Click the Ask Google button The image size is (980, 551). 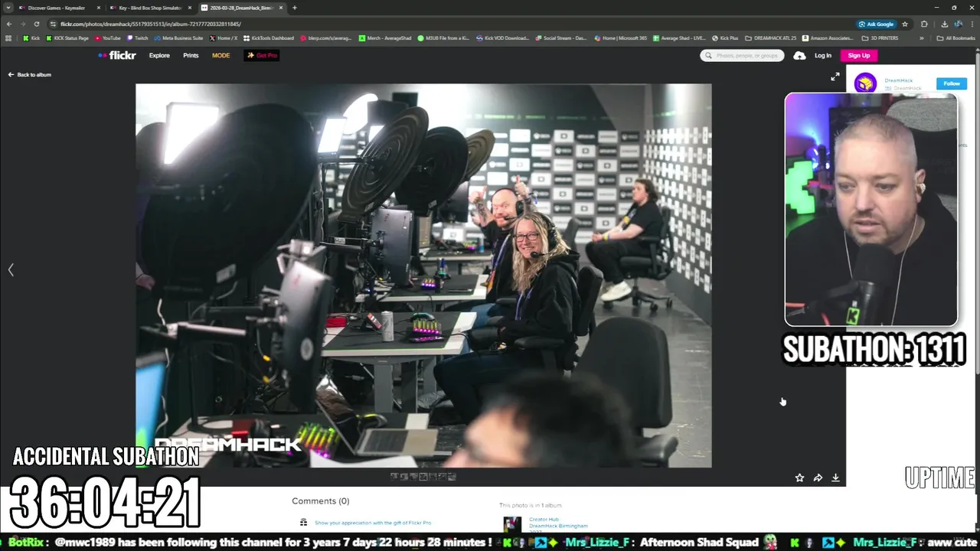(876, 24)
